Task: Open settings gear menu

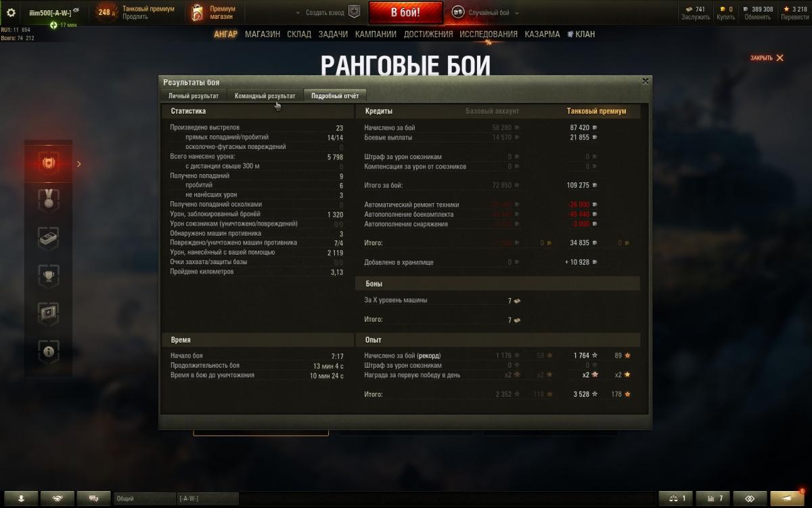Action: pos(11,12)
